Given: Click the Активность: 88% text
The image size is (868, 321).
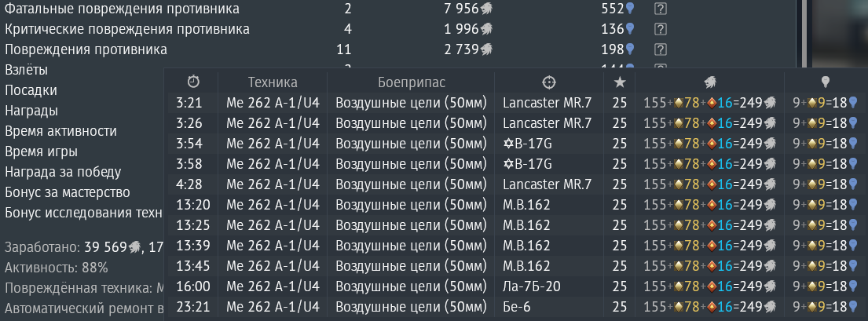Looking at the screenshot, I should tap(57, 268).
